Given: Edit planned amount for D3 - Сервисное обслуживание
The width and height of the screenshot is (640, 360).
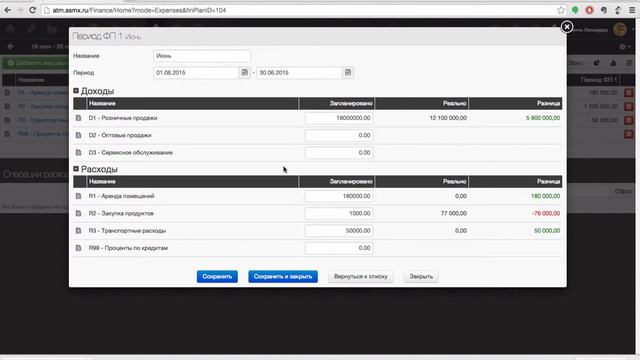Looking at the screenshot, I should click(x=339, y=153).
